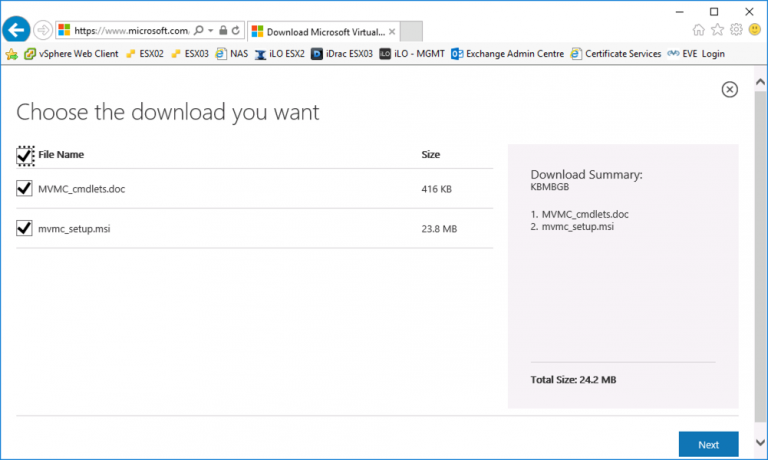Click Add to favorites bar star icon
The width and height of the screenshot is (768, 460).
[x=12, y=54]
